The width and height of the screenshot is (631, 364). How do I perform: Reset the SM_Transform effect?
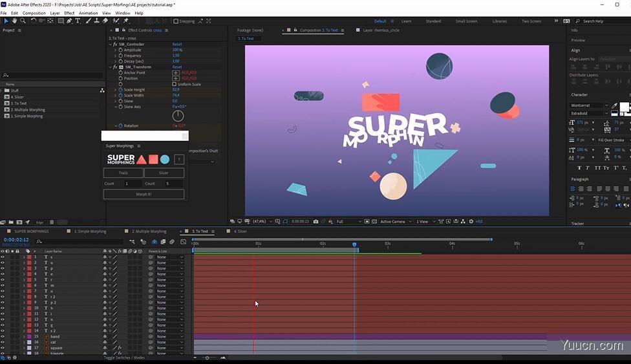pos(177,67)
